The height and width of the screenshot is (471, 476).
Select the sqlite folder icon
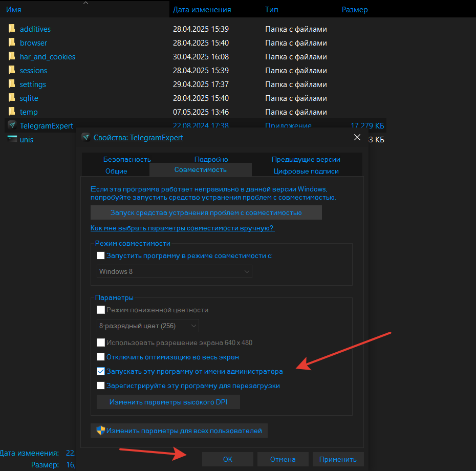click(12, 98)
